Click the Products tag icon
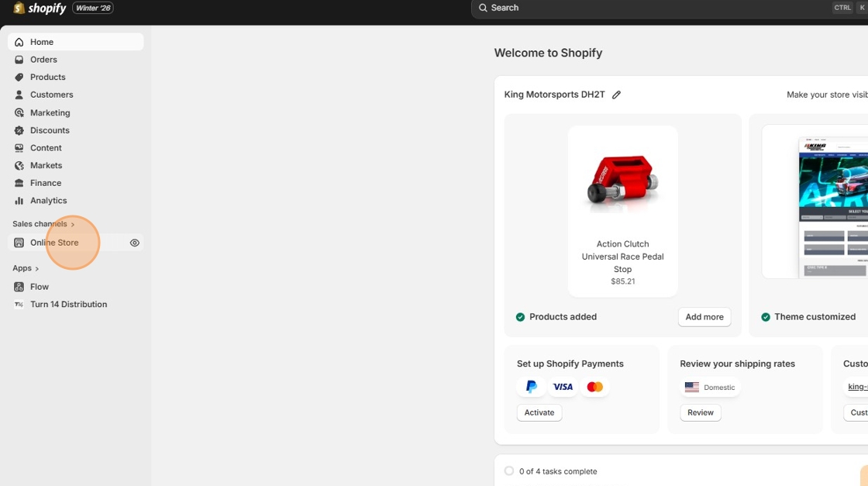The width and height of the screenshot is (868, 486). [x=19, y=77]
